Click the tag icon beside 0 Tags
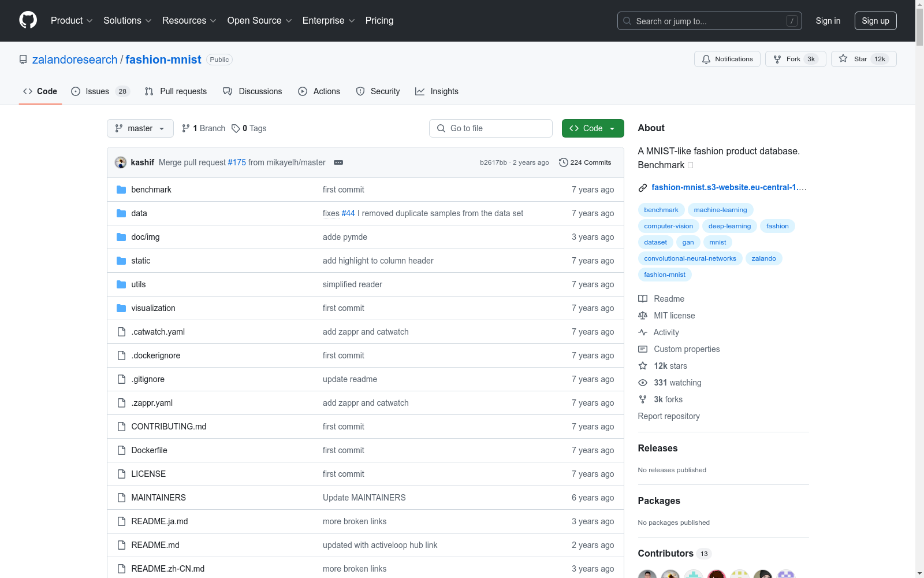This screenshot has height=578, width=924. pos(236,128)
